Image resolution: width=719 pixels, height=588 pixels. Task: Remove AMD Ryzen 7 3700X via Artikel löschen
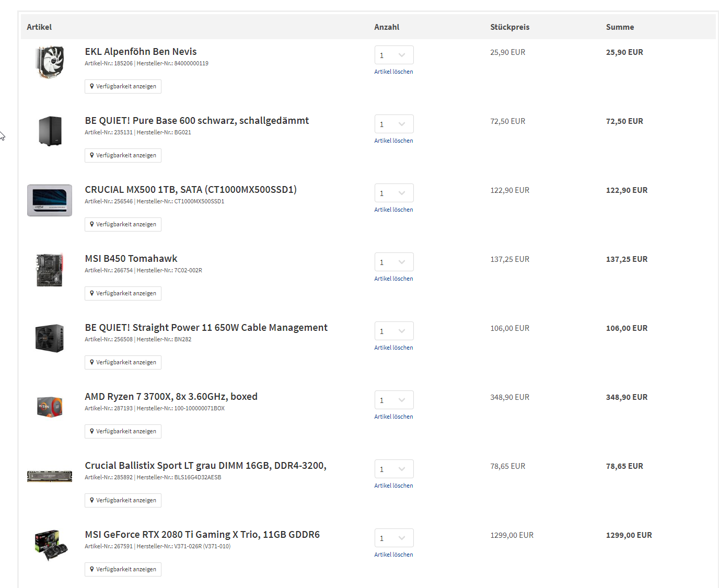point(393,417)
